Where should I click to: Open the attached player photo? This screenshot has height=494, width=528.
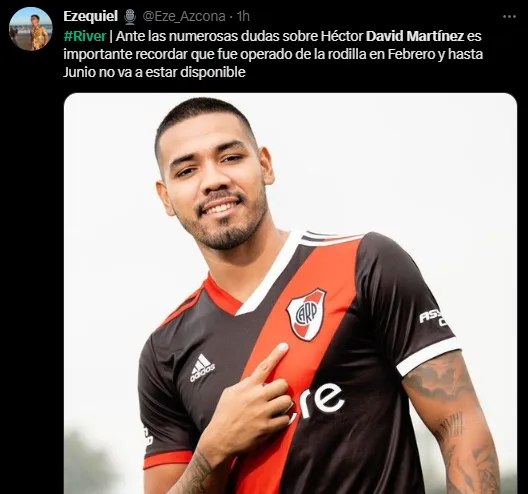290,293
